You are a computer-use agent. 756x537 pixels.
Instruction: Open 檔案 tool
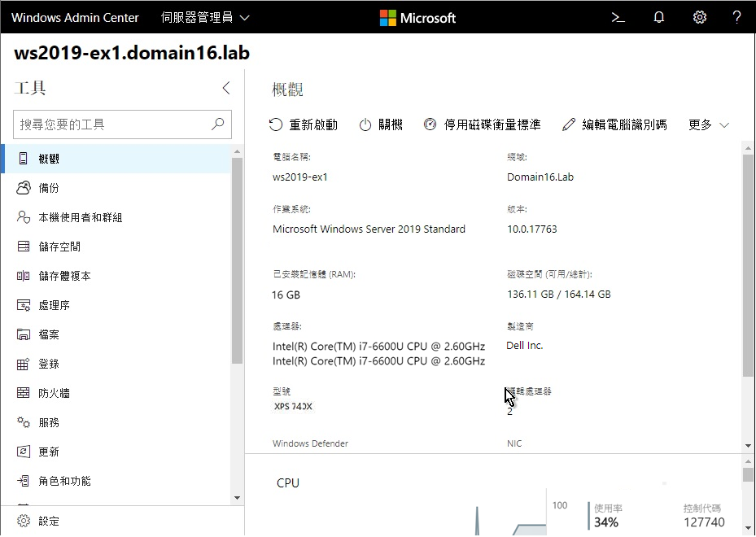coord(116,334)
